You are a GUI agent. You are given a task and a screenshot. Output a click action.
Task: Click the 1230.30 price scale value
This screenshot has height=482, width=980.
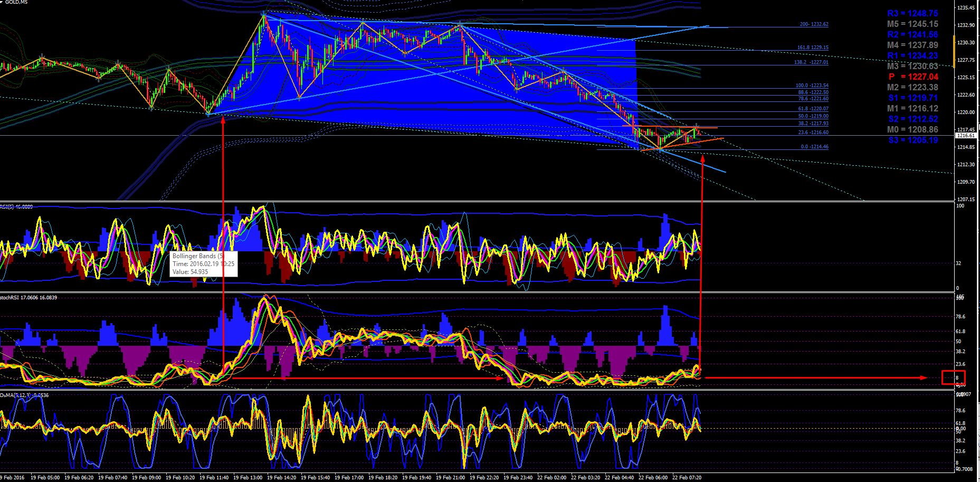click(x=966, y=43)
